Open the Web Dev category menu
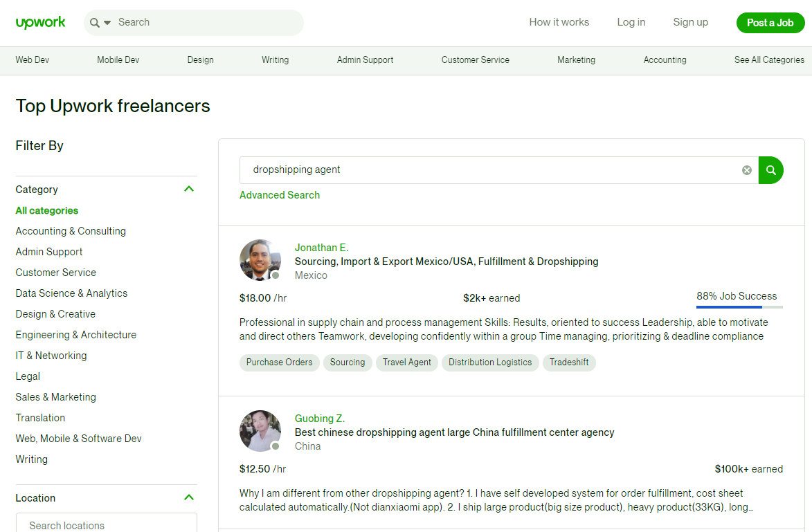The image size is (812, 532). point(33,60)
